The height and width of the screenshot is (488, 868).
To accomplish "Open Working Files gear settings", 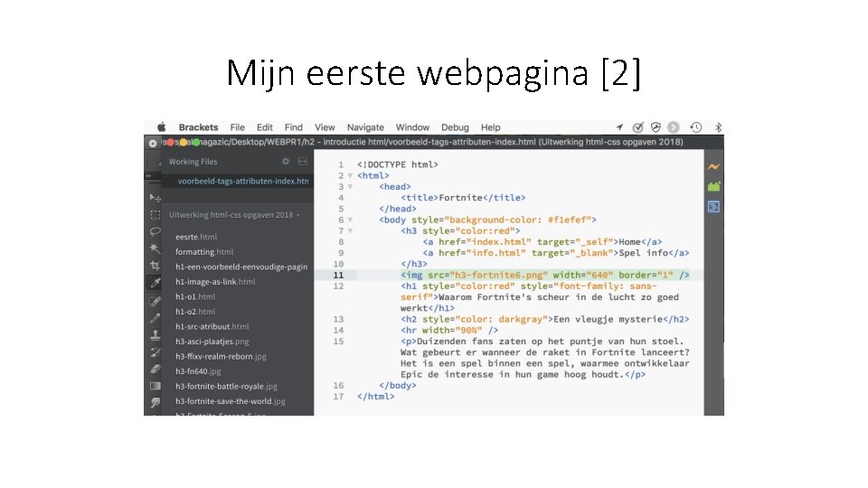I will 286,162.
